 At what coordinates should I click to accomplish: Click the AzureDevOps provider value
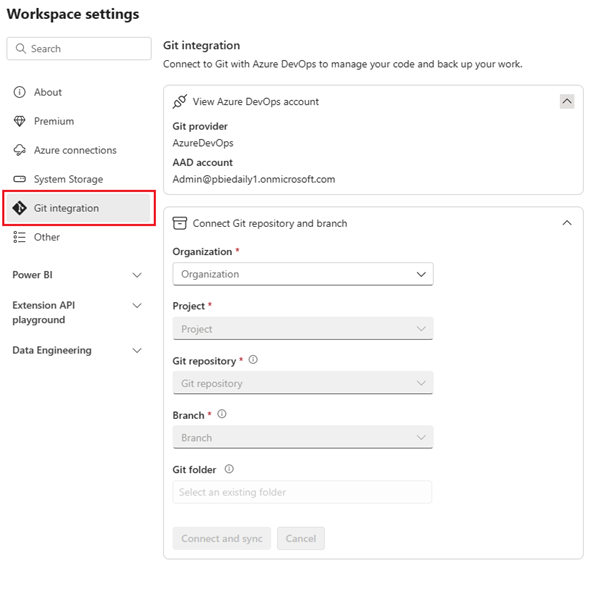[x=203, y=143]
